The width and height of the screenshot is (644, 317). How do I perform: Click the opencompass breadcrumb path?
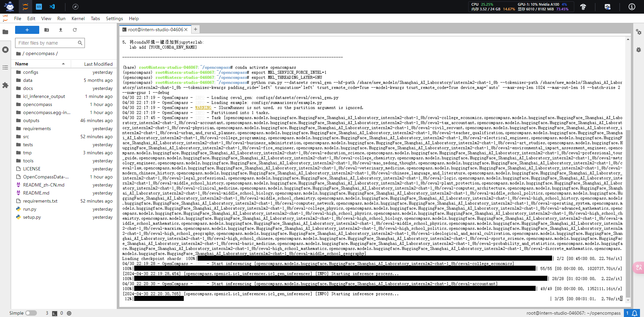pyautogui.click(x=40, y=53)
